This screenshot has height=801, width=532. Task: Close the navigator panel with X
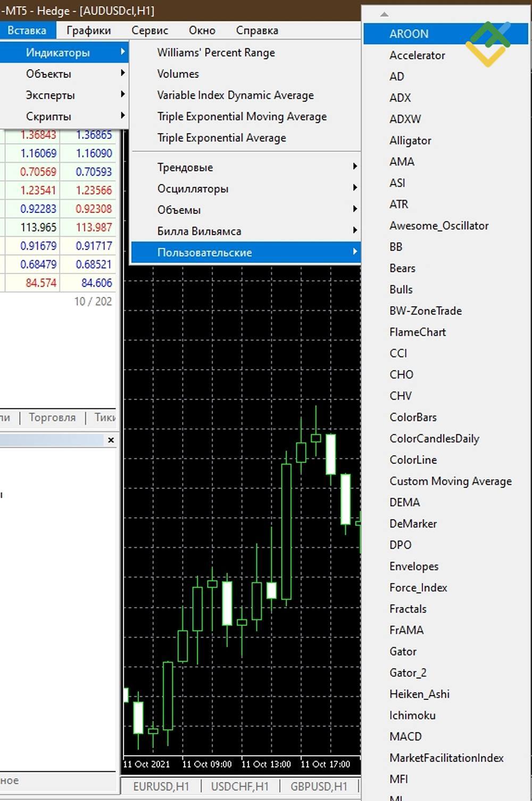pos(111,440)
